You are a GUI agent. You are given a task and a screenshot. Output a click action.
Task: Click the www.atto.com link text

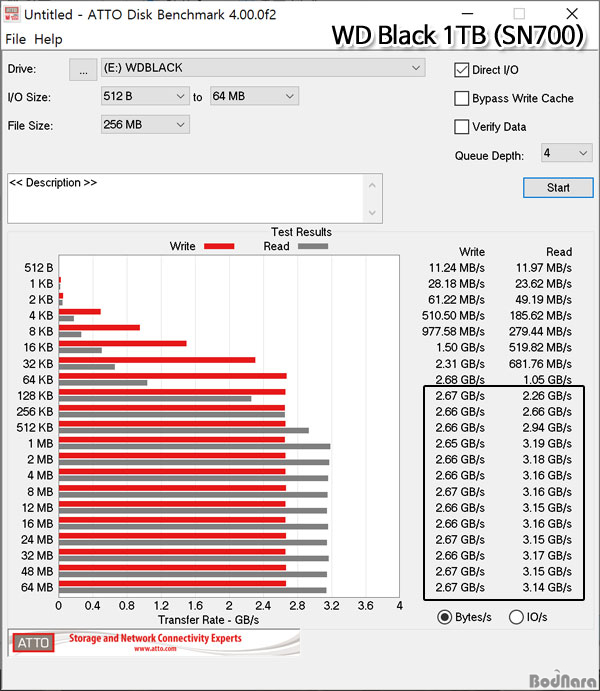[x=155, y=649]
